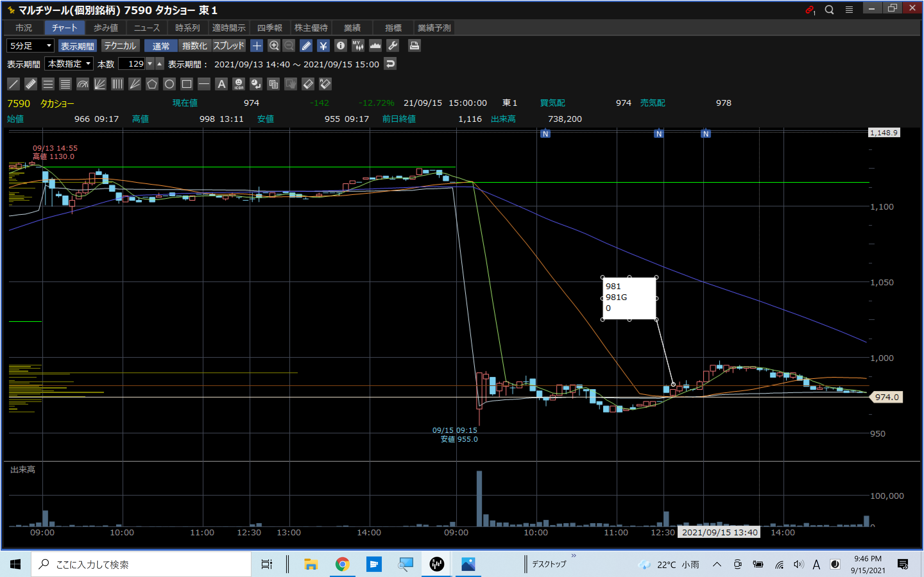The image size is (924, 577).
Task: Expand the 本数指定 period type dropdown
Action: pyautogui.click(x=69, y=64)
